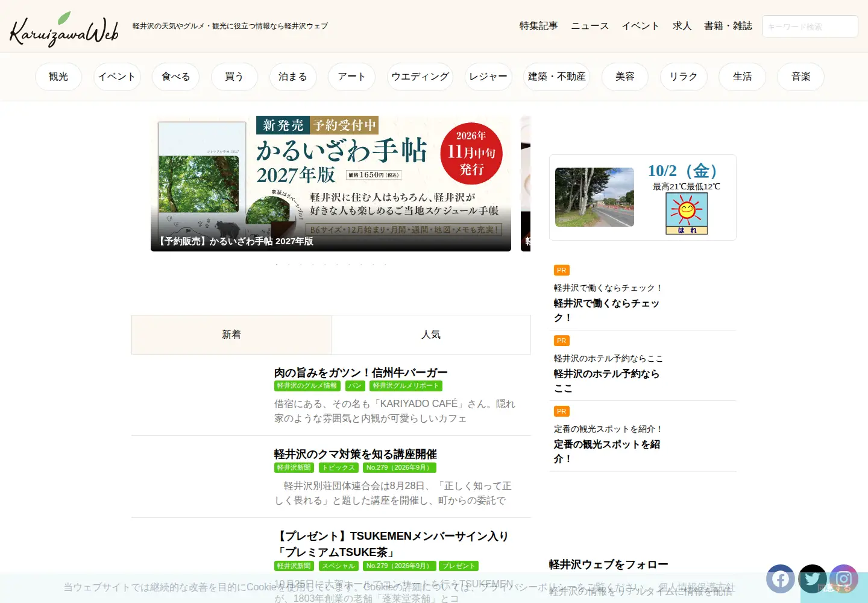Viewport: 868px width, 603px height.
Task: Select the 生活 category pill
Action: coord(743,77)
